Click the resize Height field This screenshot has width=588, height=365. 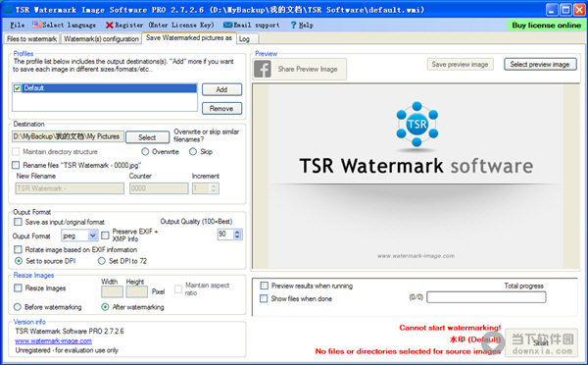[x=137, y=291]
